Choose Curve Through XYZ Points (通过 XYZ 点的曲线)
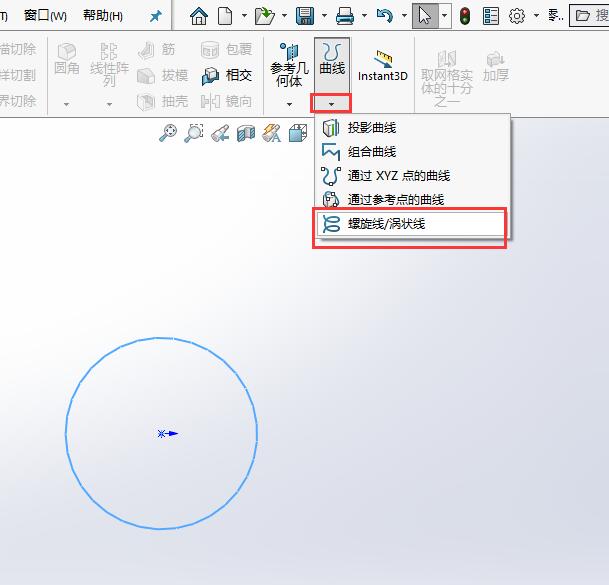The height and width of the screenshot is (585, 609). [x=412, y=176]
